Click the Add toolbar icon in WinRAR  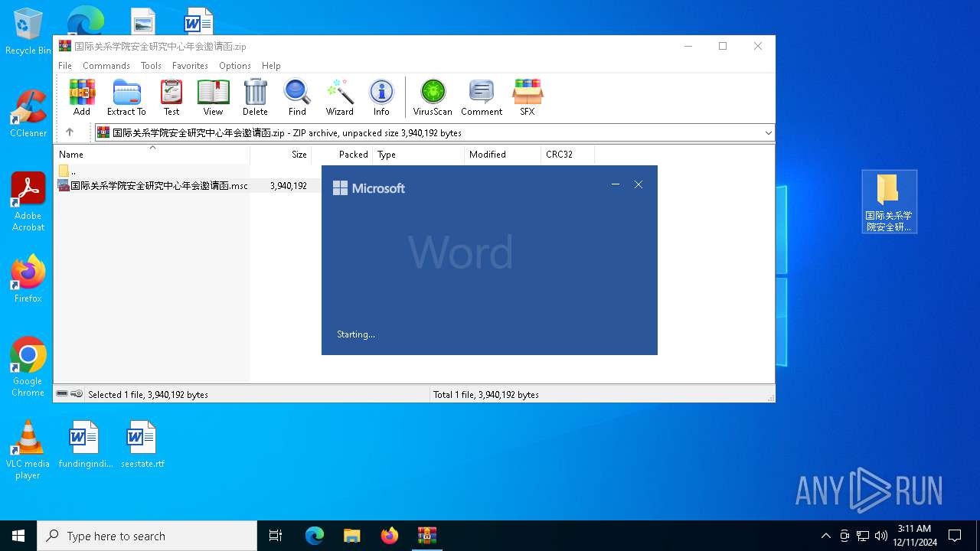click(82, 97)
